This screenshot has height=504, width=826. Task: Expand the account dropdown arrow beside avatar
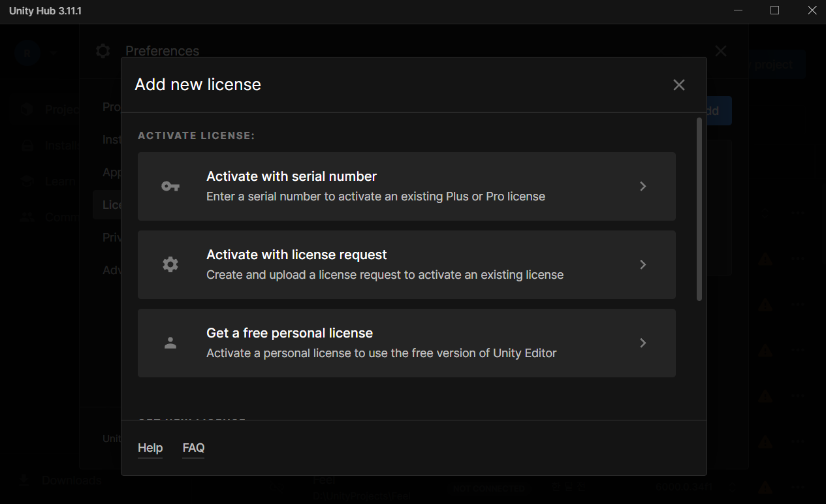(54, 54)
